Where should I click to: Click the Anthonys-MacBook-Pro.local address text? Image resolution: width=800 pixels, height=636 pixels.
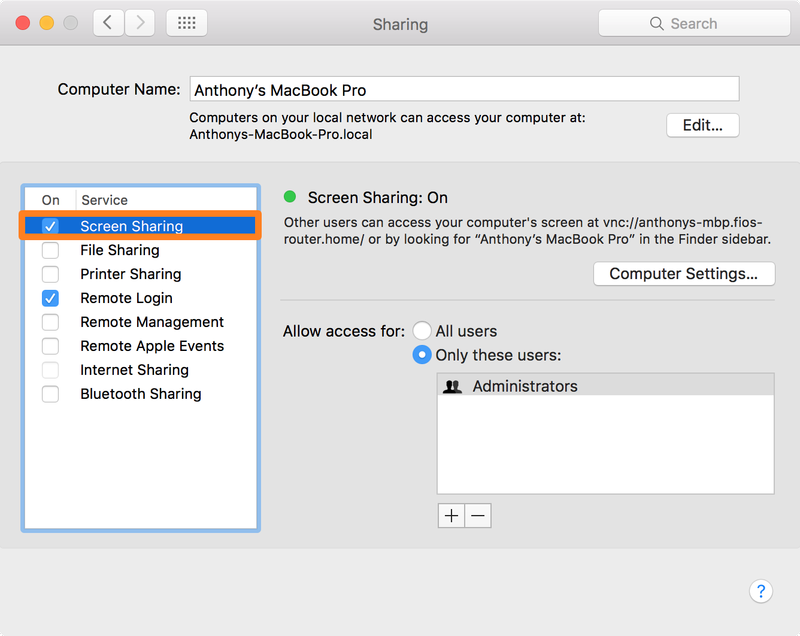(281, 135)
